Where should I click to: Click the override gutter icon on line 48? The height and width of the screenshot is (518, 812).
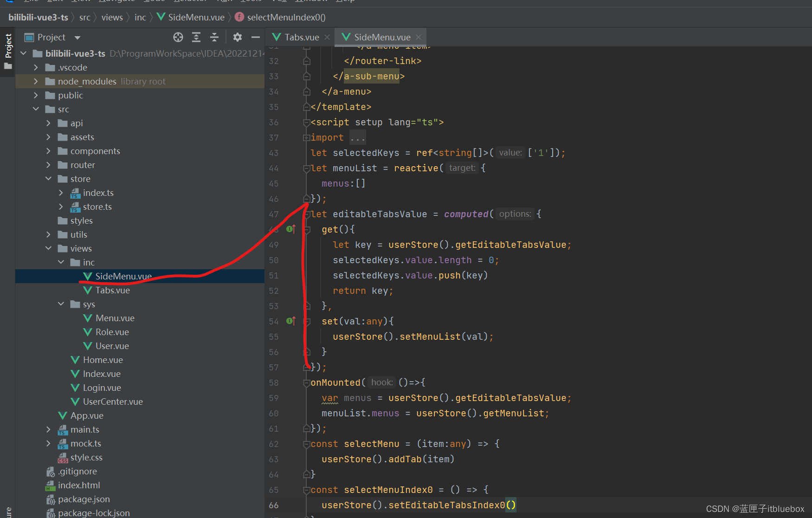tap(291, 229)
